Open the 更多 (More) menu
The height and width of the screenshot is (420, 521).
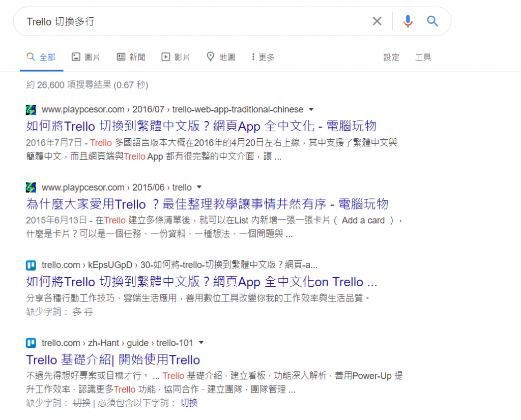tap(263, 57)
